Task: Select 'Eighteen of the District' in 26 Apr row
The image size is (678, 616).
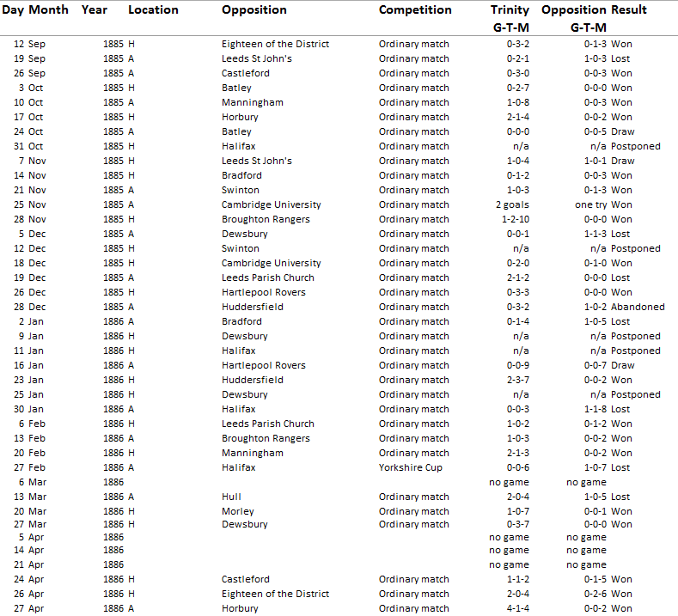Action: (x=275, y=595)
